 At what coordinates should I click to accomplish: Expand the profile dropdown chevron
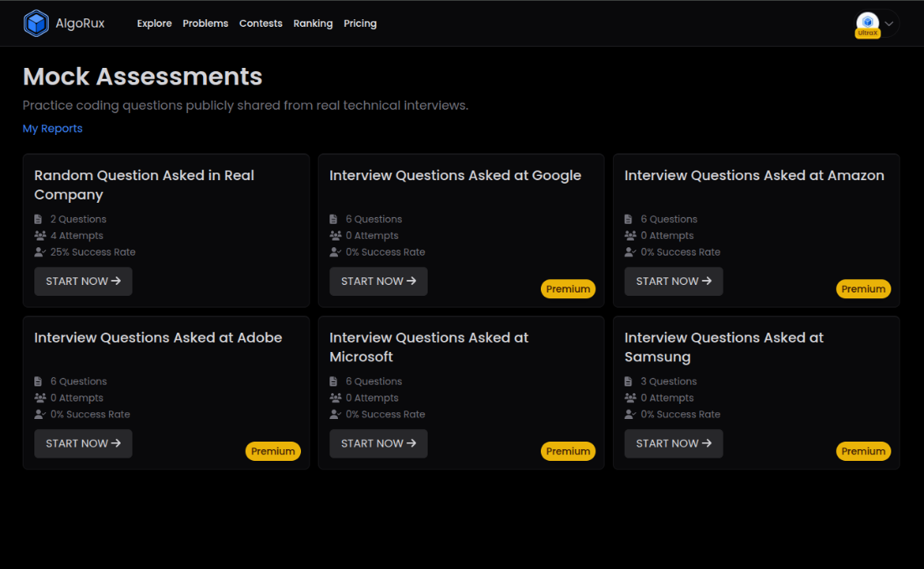[x=890, y=23]
